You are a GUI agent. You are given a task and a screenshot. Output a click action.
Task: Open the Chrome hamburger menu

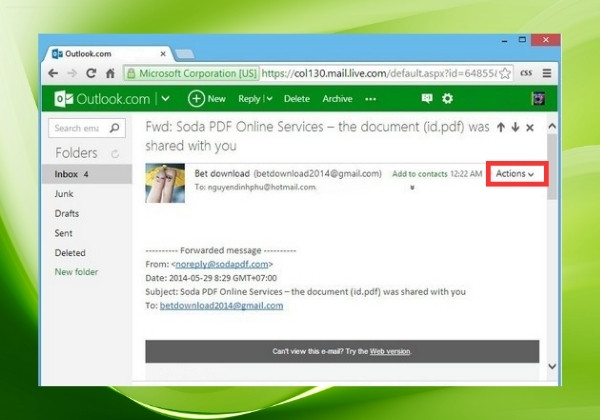pos(547,73)
